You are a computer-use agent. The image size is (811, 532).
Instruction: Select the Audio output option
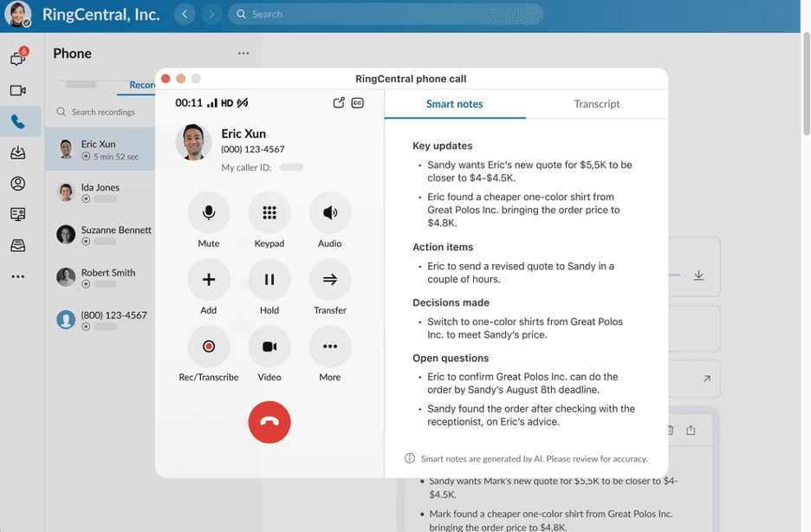point(329,214)
